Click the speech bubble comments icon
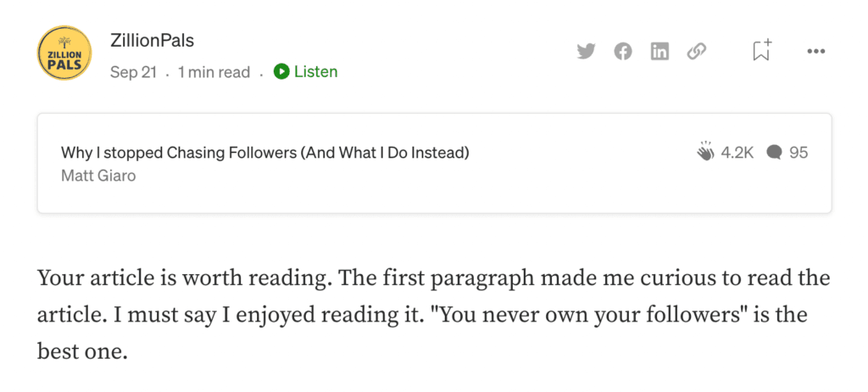The width and height of the screenshot is (868, 392). tap(774, 152)
